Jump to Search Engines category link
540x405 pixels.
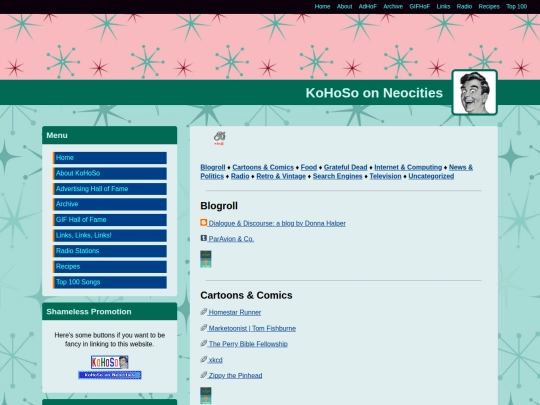coord(338,176)
